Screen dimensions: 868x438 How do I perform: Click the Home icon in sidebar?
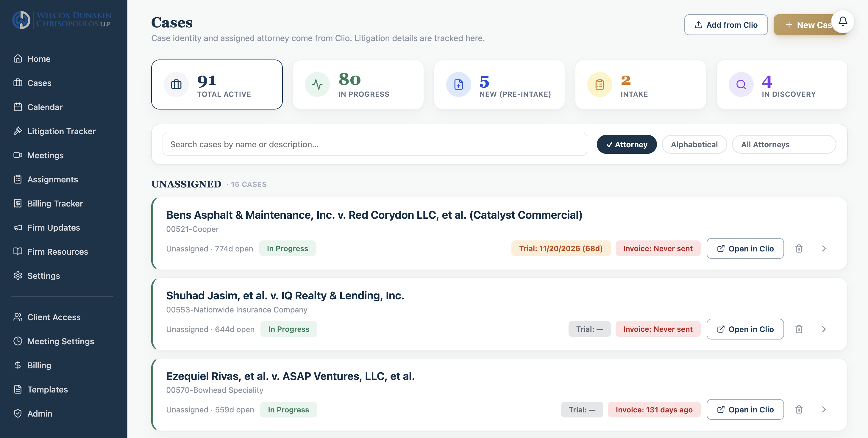click(18, 59)
